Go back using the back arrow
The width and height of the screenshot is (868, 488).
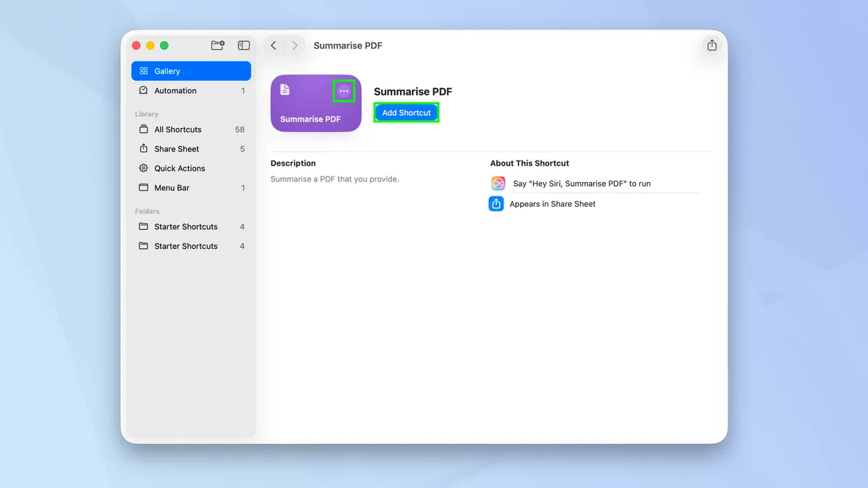pyautogui.click(x=273, y=45)
